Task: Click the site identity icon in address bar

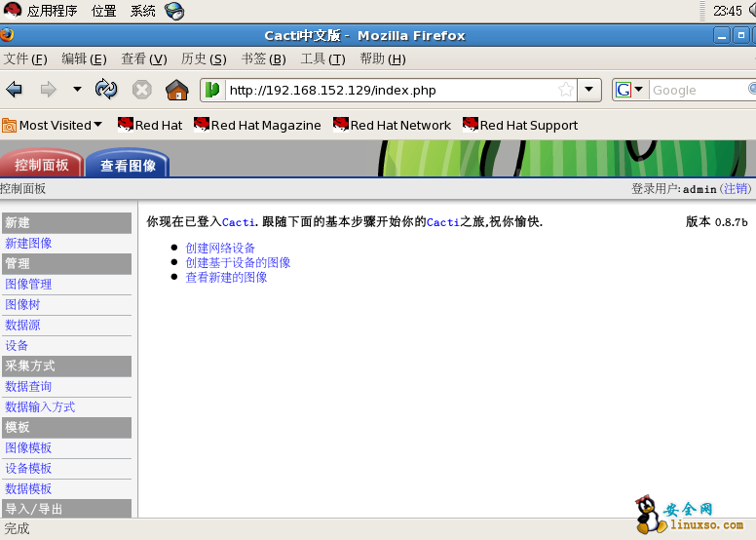Action: coord(212,90)
